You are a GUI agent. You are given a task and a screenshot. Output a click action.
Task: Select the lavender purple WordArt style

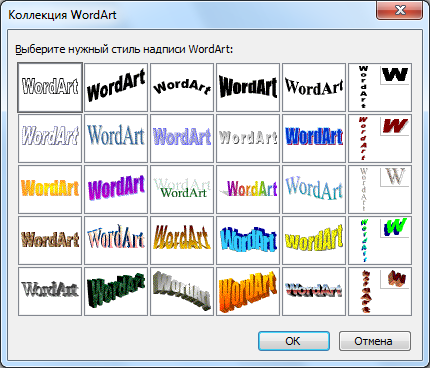click(x=182, y=138)
